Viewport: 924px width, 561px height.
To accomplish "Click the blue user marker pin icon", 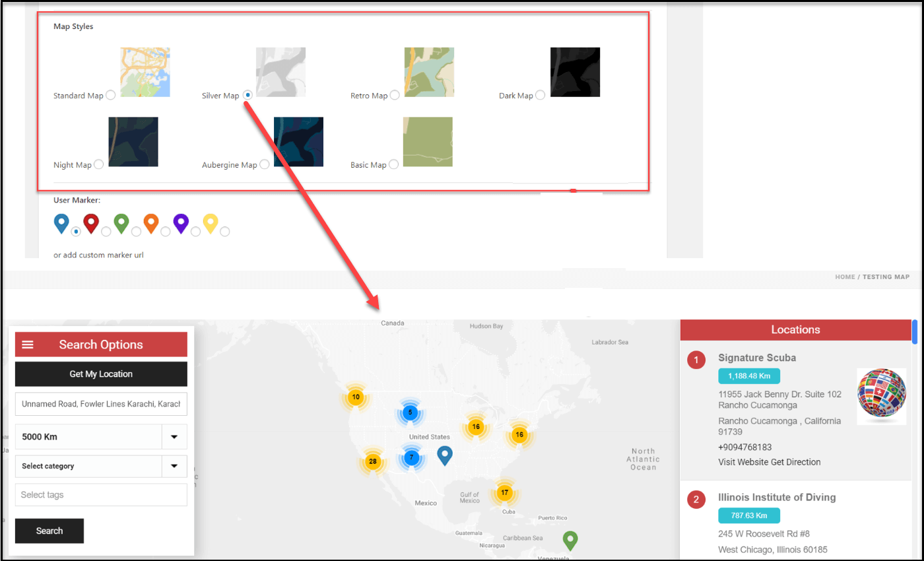I will coord(61,224).
